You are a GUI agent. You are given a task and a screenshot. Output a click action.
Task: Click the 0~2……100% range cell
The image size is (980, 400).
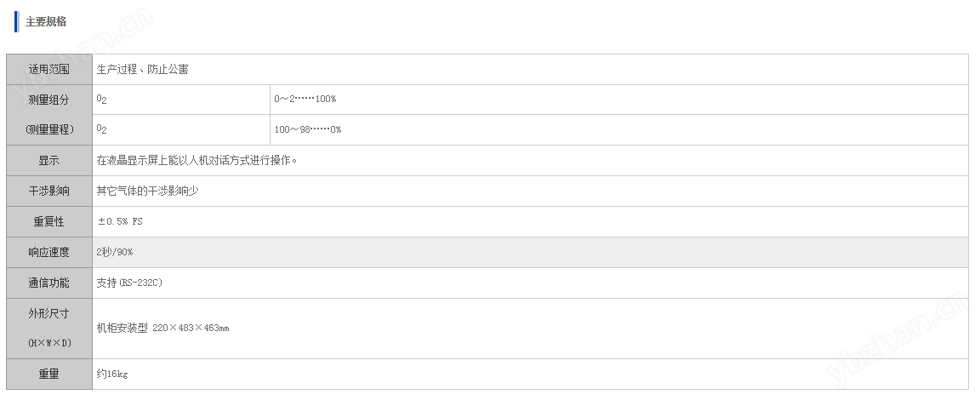618,100
